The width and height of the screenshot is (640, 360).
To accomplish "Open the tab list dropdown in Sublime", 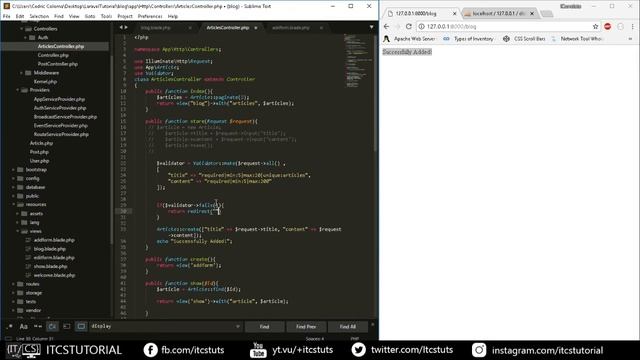I will tap(371, 27).
